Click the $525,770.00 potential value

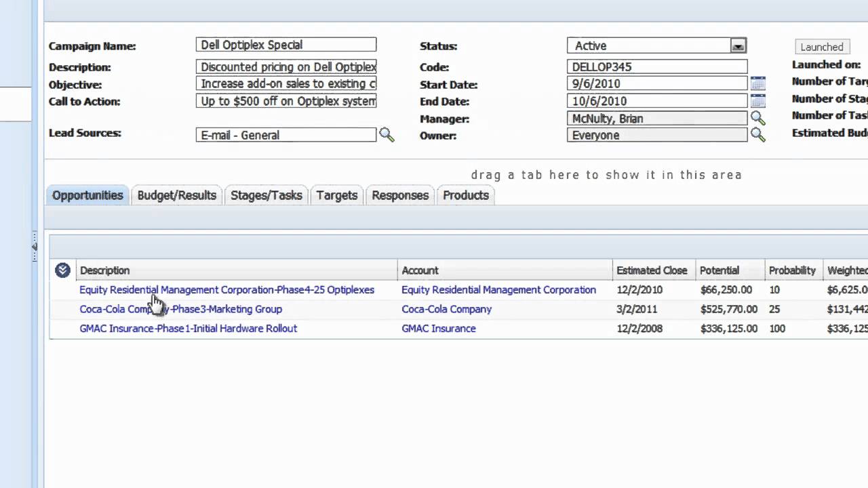[x=728, y=309]
